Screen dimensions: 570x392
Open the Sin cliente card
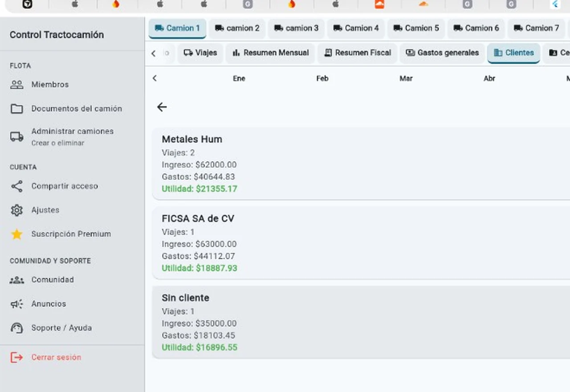(361, 322)
